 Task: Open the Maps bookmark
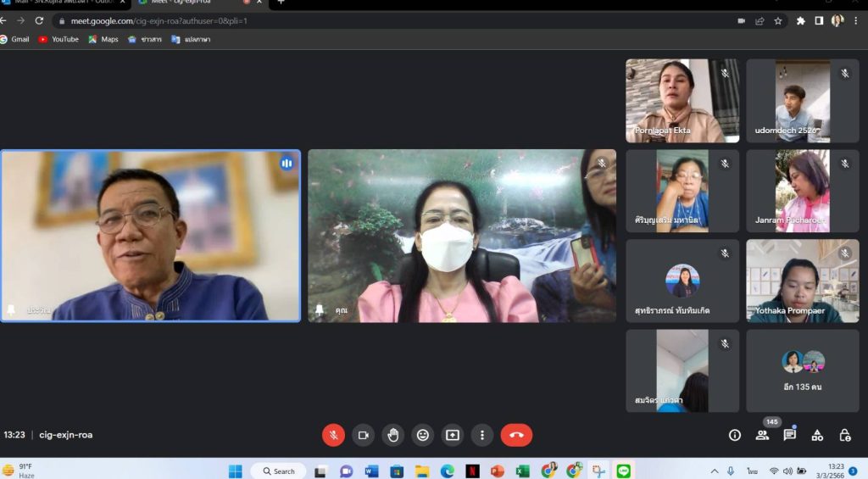point(103,39)
